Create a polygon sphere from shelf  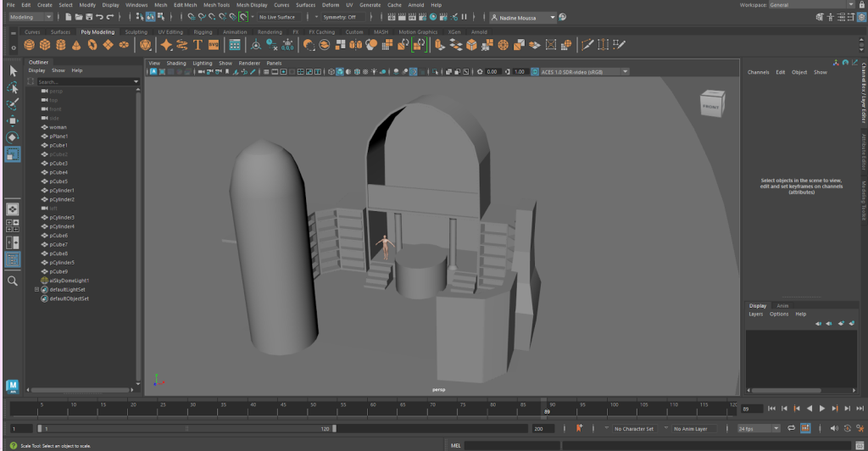(30, 45)
